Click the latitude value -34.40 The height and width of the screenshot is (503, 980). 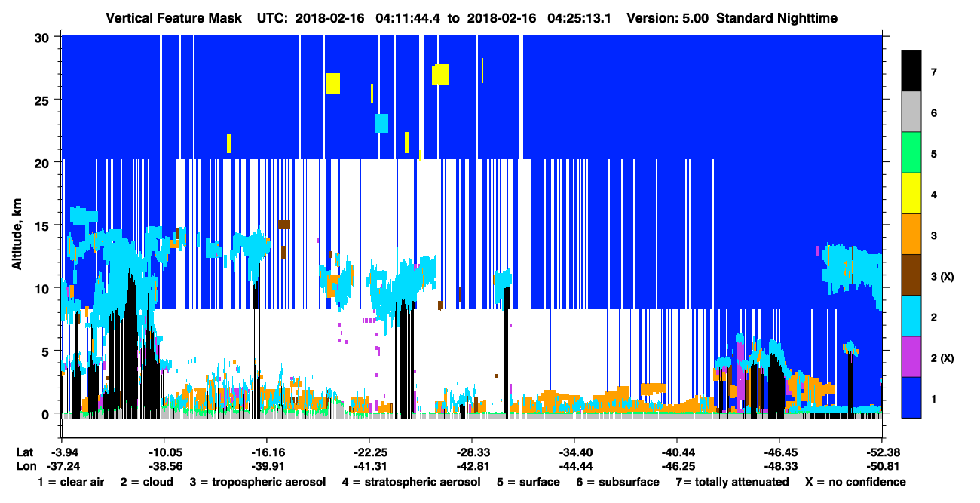pyautogui.click(x=574, y=452)
